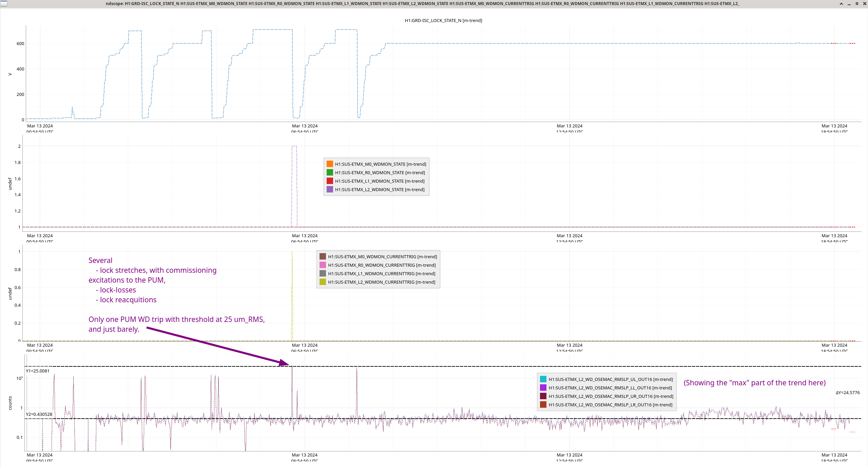The width and height of the screenshot is (868, 467).
Task: Click the yellow L2_WDMON_CURRENTTRIG legend swatch
Action: [x=323, y=282]
